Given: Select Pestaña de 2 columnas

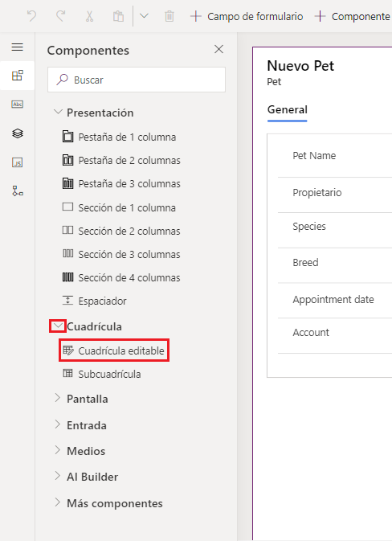Looking at the screenshot, I should 121,161.
